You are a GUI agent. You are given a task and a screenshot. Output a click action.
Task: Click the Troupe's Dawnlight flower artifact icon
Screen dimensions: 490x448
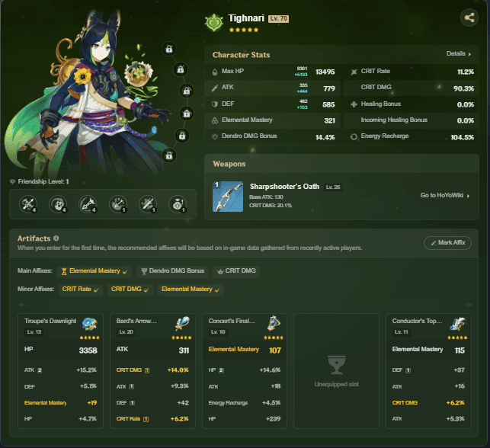(90, 325)
